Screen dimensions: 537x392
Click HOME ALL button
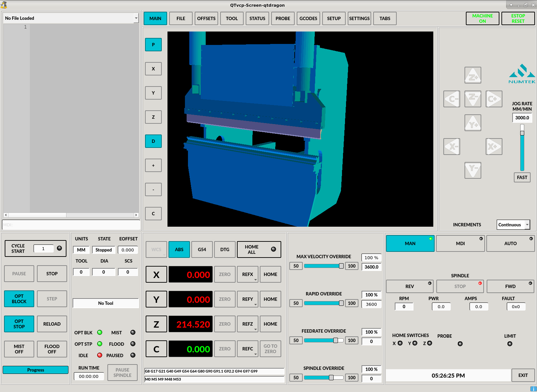(x=259, y=249)
